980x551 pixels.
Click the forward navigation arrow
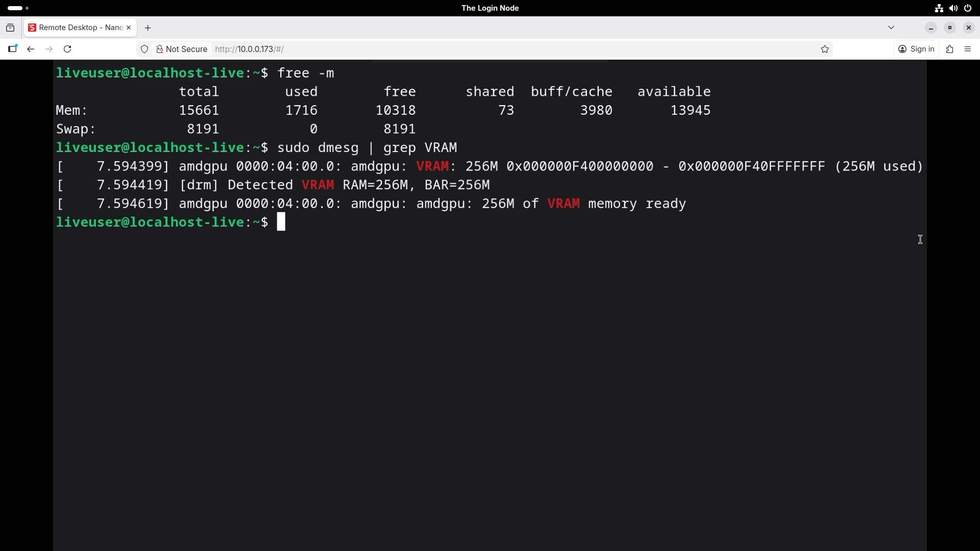[49, 49]
